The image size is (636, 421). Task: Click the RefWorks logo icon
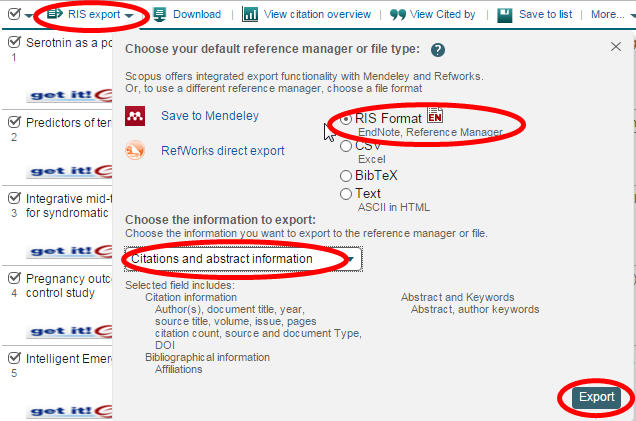tap(135, 150)
